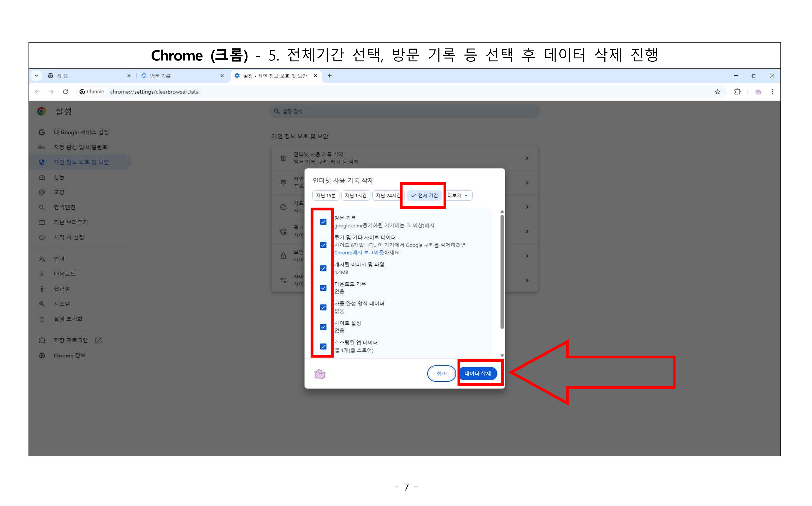Image resolution: width=812 pixels, height=506 pixels.
Task: Toggle the 캐시된 이미지 및 파일 checkbox
Action: point(323,268)
